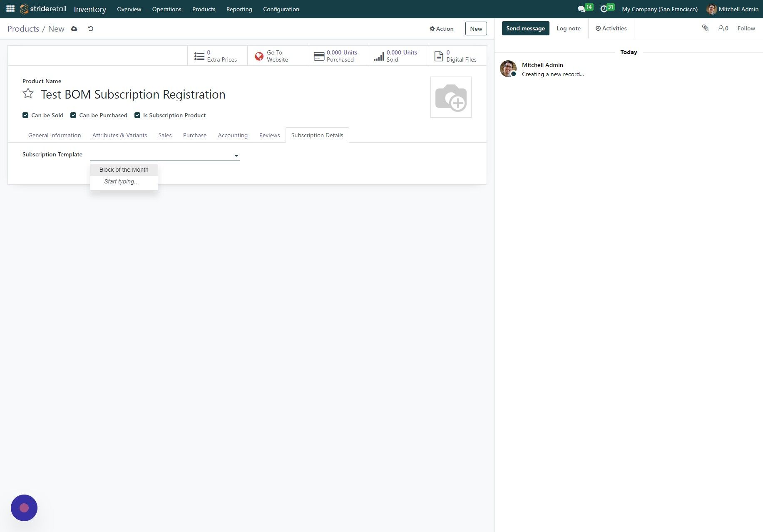Screen dimensions: 763x532
Task: Go to Products breadcrumb
Action: (x=23, y=29)
